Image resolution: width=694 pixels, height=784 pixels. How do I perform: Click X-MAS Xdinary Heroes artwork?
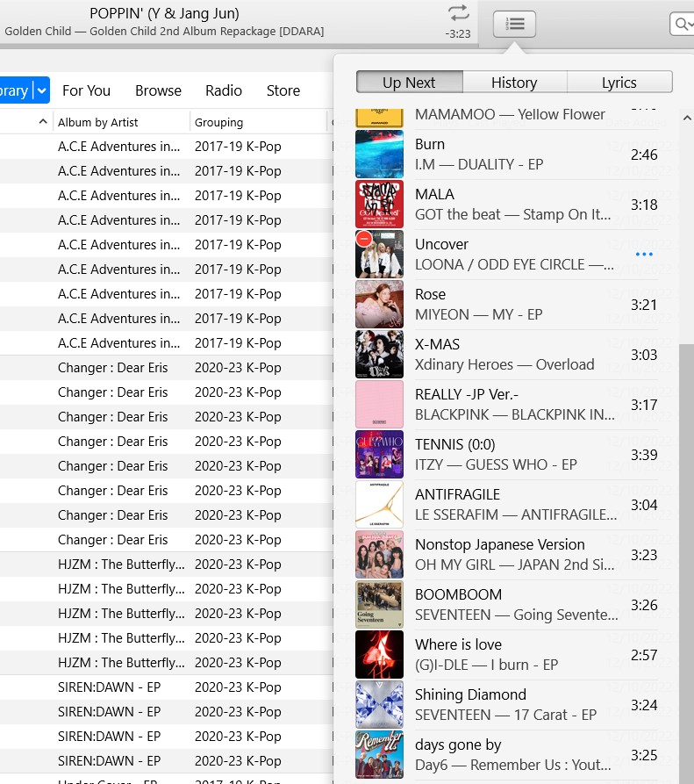pos(379,354)
